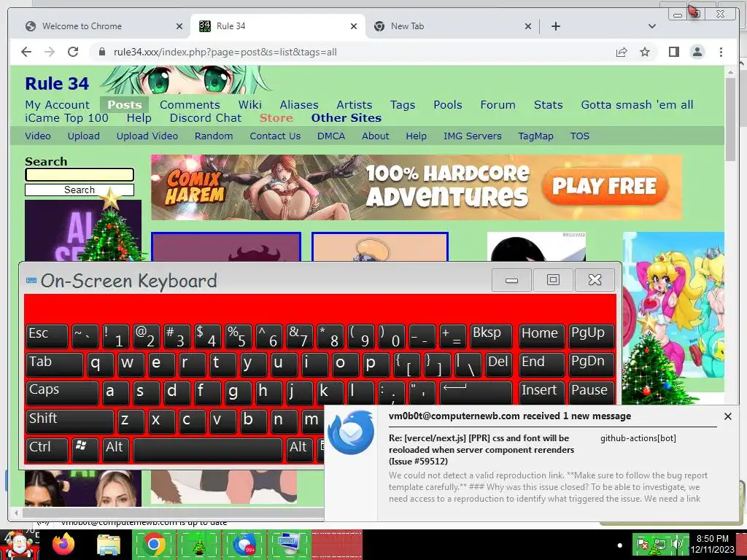
Task: Toggle the Ctrl key on the keyboard
Action: (47, 451)
